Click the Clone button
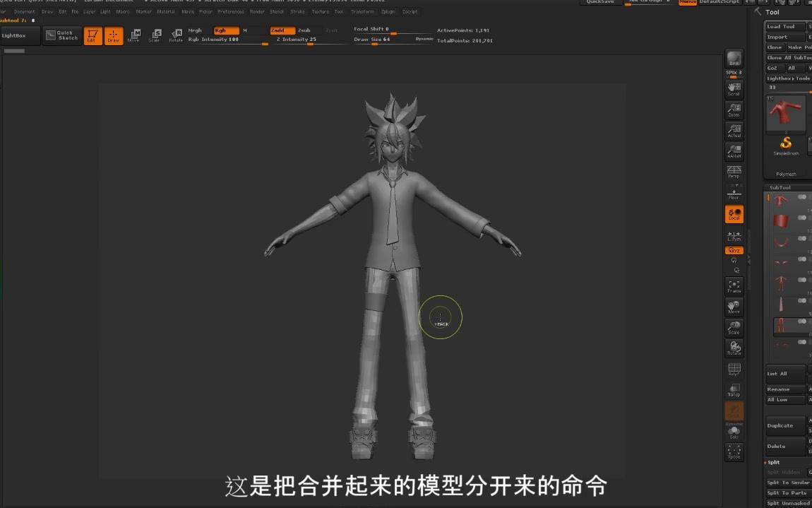 click(775, 47)
